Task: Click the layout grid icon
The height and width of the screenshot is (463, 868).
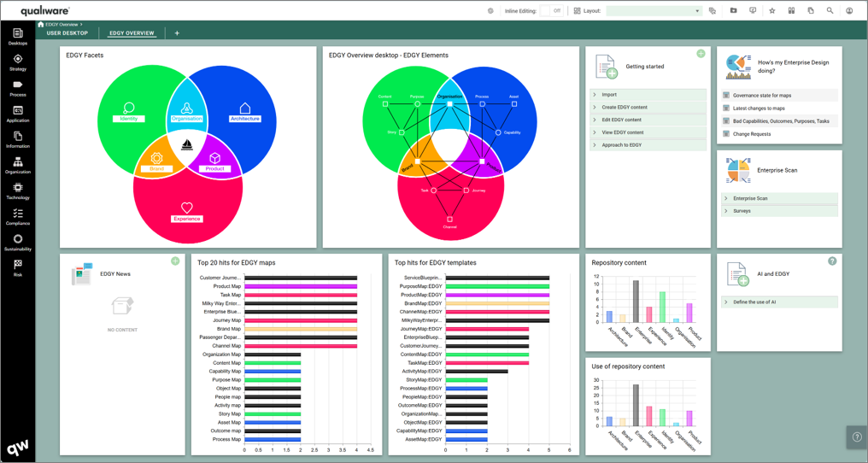Action: pos(577,10)
